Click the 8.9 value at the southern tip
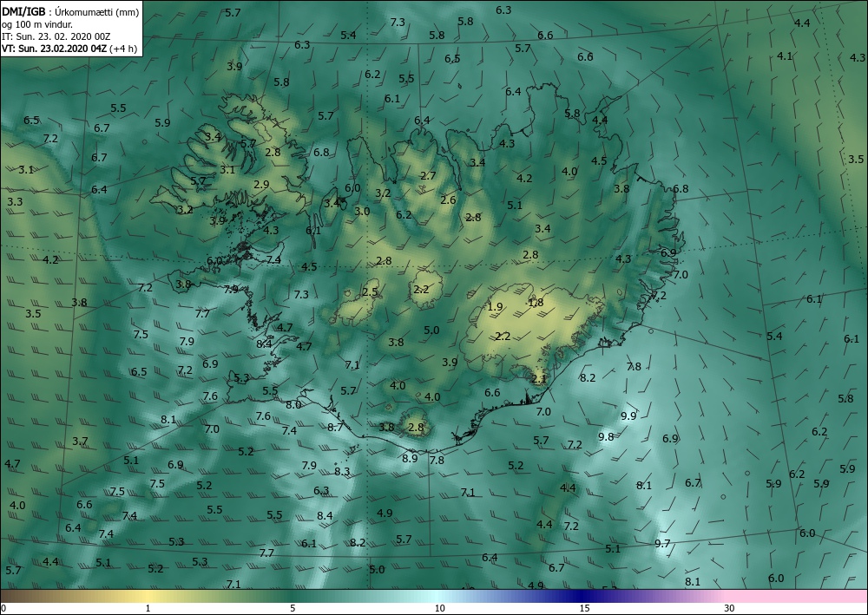The image size is (868, 615). tap(410, 458)
